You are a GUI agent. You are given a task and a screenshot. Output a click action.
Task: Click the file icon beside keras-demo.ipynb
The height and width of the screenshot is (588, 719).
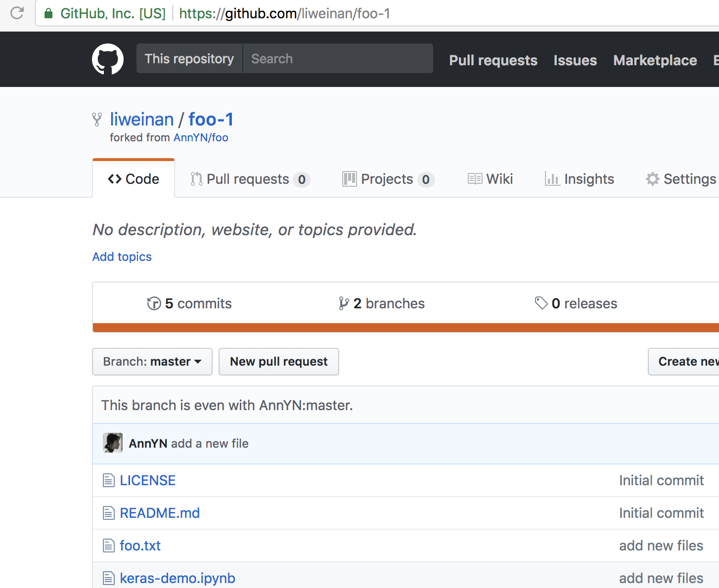tap(108, 578)
